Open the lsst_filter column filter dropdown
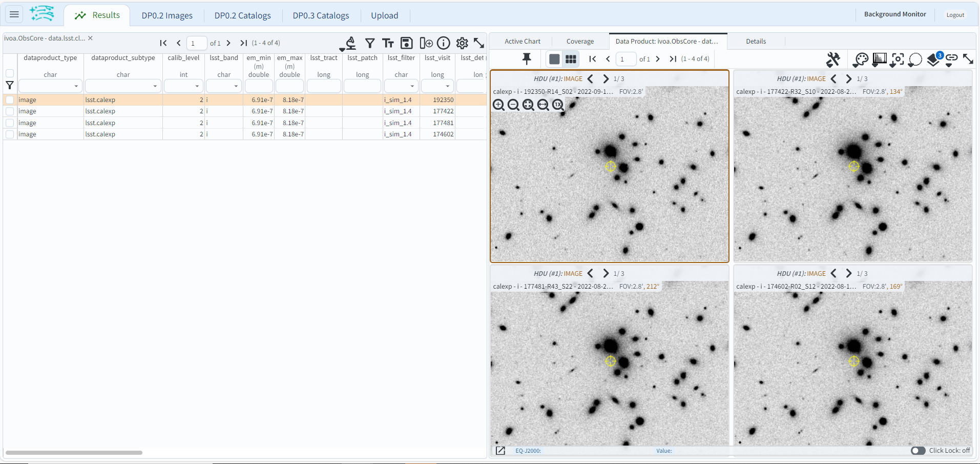980x464 pixels. tap(412, 86)
